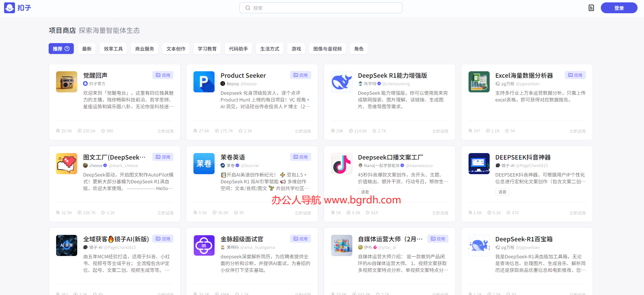
Task: Click 立即试用 on 茉卷英语 card
Action: pyautogui.click(x=303, y=213)
